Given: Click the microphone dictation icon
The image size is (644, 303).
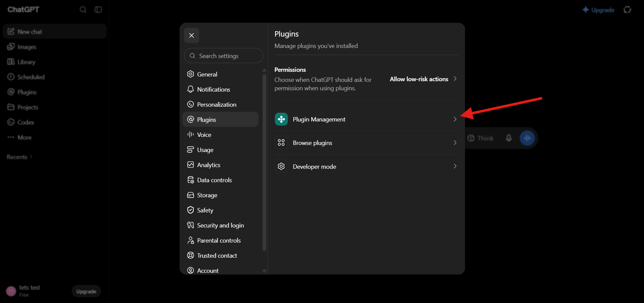Looking at the screenshot, I should coord(509,138).
